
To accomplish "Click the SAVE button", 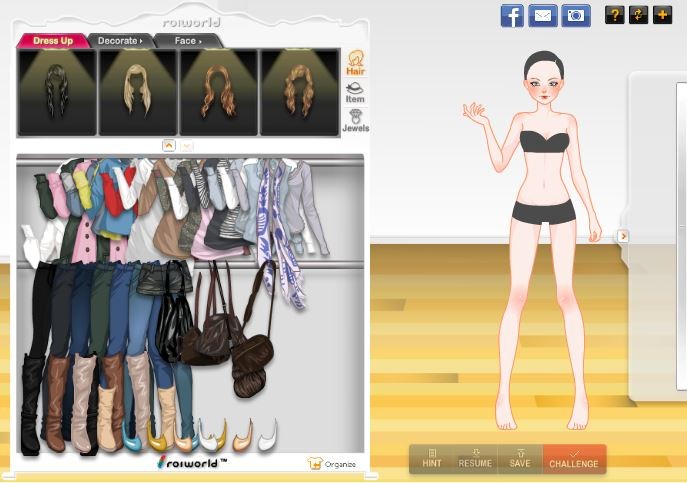I will [520, 459].
